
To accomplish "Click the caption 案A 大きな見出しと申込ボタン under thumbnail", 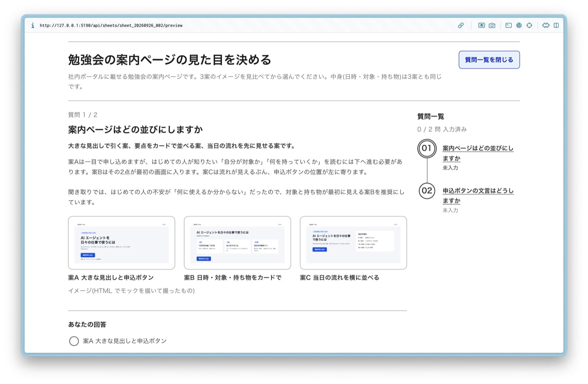I will [111, 278].
